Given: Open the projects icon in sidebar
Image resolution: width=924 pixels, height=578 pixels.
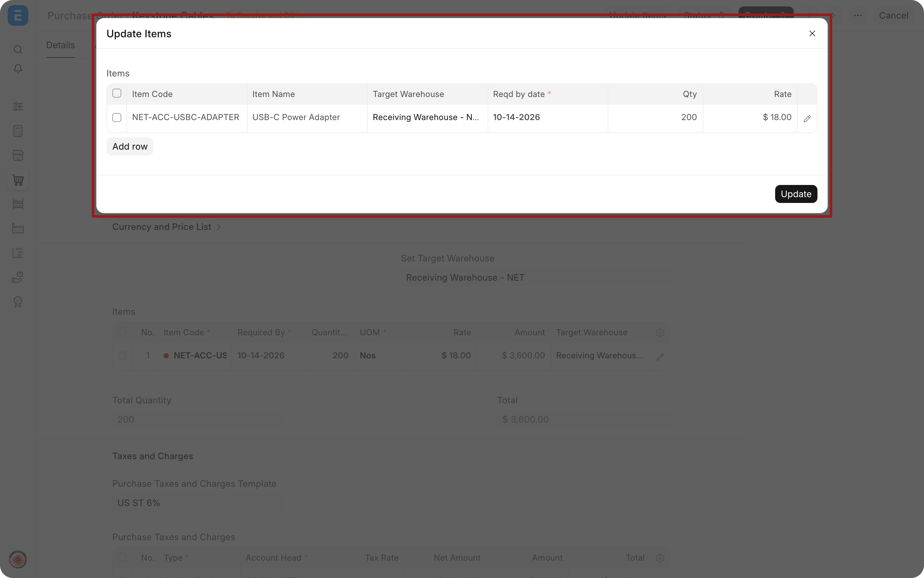Looking at the screenshot, I should [18, 253].
